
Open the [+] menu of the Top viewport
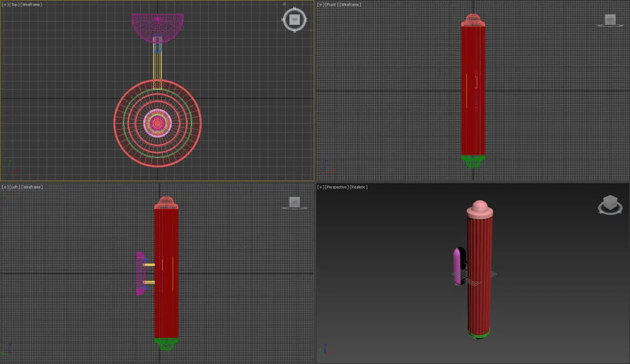pyautogui.click(x=5, y=5)
